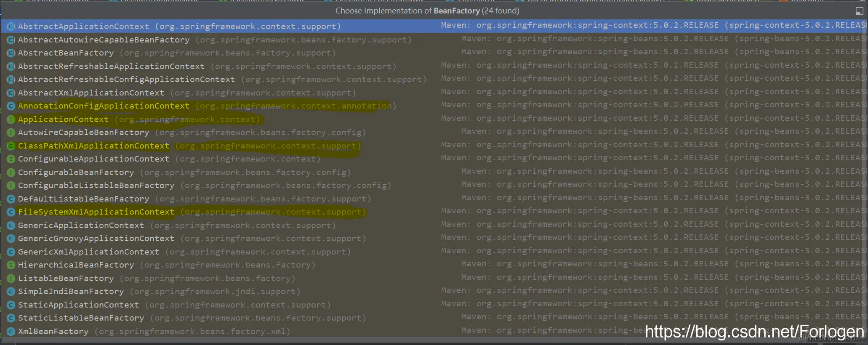Pick the AbstractBeanFactory entry
The image size is (868, 345).
click(x=66, y=53)
